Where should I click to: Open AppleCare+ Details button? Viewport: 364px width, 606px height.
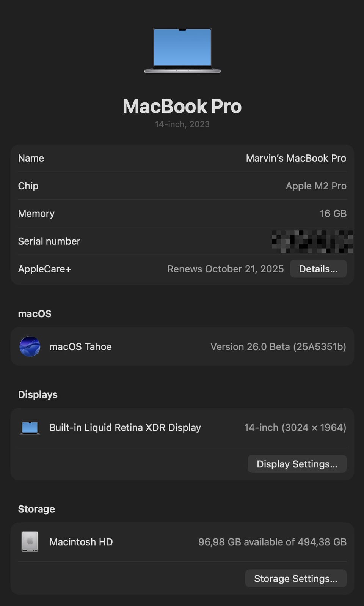(x=318, y=269)
